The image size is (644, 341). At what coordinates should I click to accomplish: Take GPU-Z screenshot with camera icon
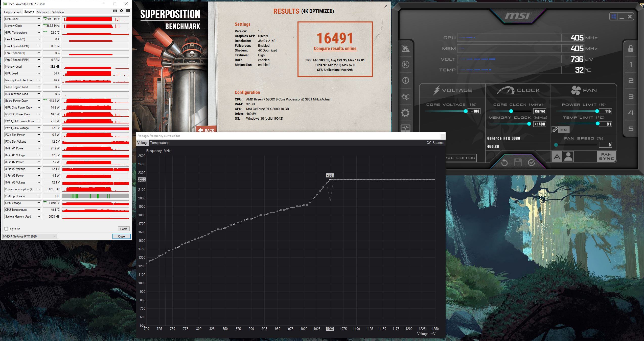point(115,11)
